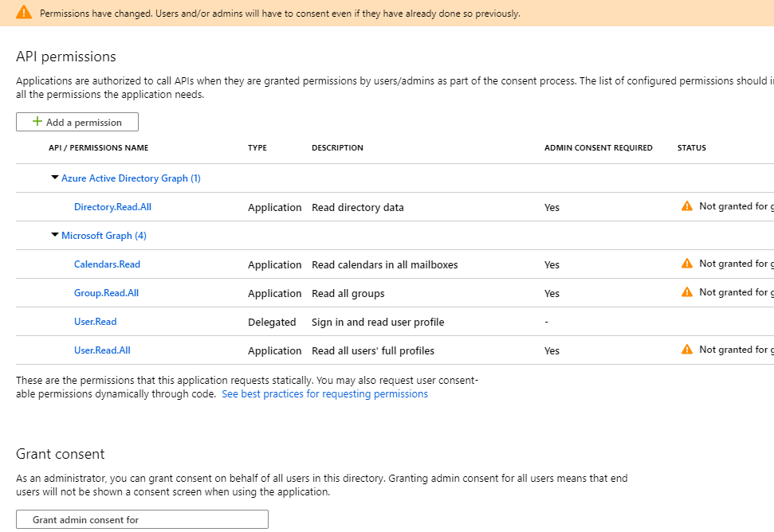This screenshot has width=774, height=532.
Task: Open the User.Read.All permission
Action: [102, 350]
